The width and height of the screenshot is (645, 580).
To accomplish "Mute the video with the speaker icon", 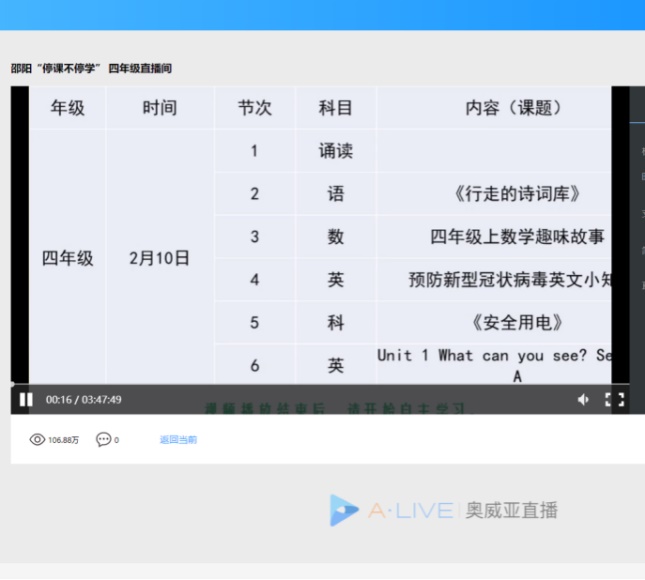I will (x=583, y=400).
